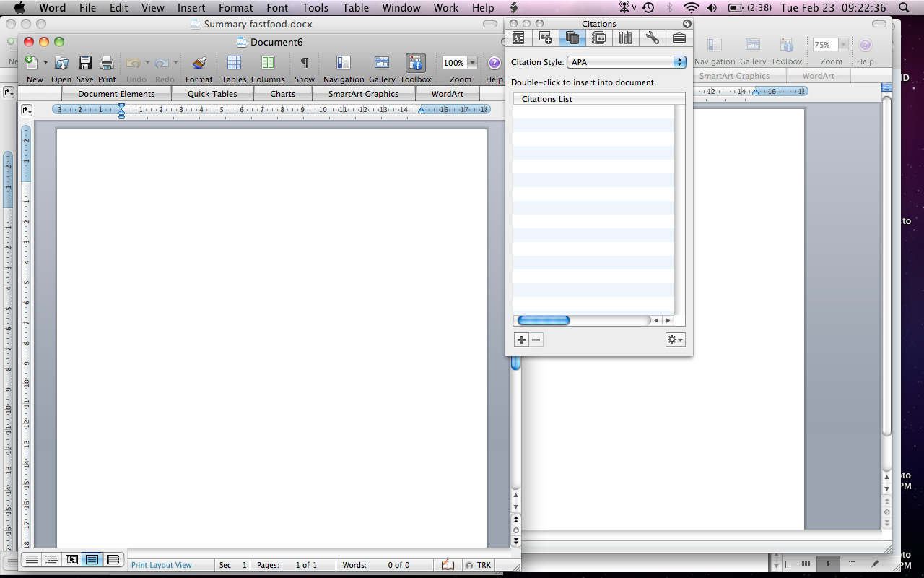This screenshot has height=578, width=924.
Task: Open the Work menu
Action: [445, 8]
